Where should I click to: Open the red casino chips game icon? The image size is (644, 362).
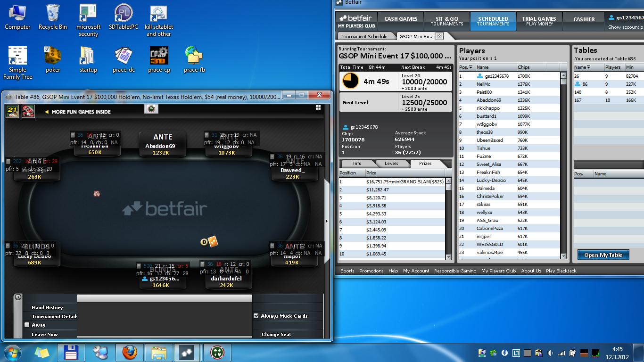[28, 111]
